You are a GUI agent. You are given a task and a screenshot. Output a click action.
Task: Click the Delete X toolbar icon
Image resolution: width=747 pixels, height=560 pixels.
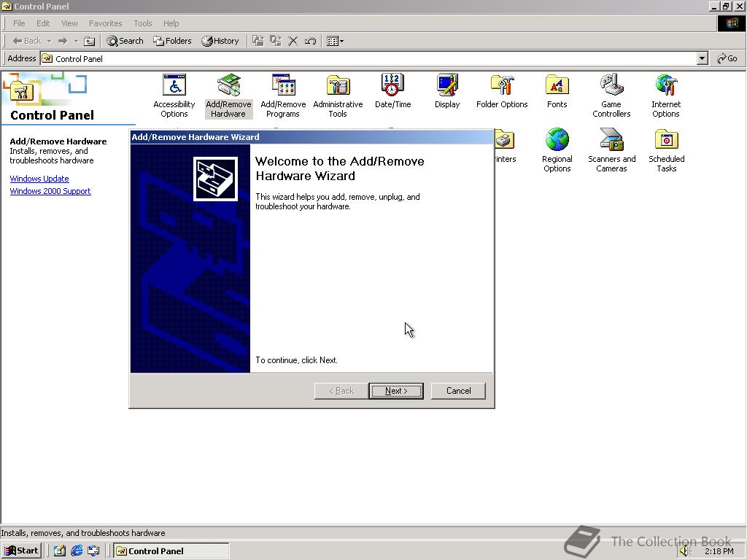(293, 41)
